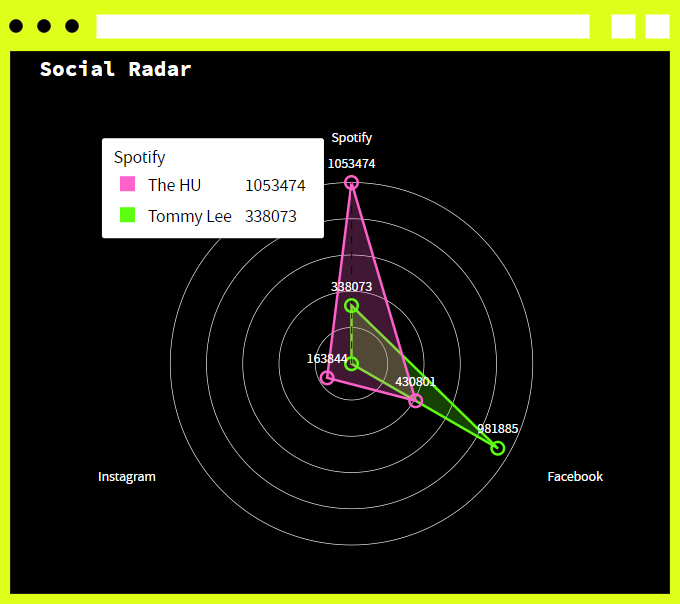Click The HU Instagram point near 163844
The width and height of the screenshot is (680, 604).
coord(327,378)
